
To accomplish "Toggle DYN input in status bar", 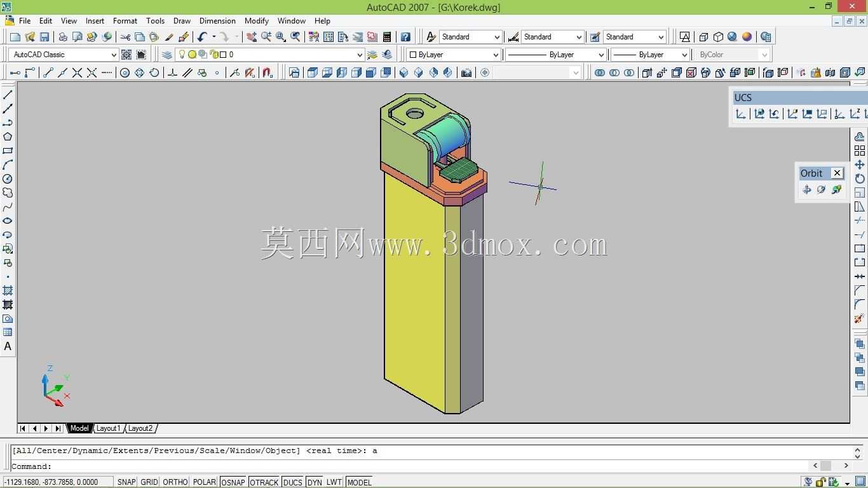I will coord(315,482).
